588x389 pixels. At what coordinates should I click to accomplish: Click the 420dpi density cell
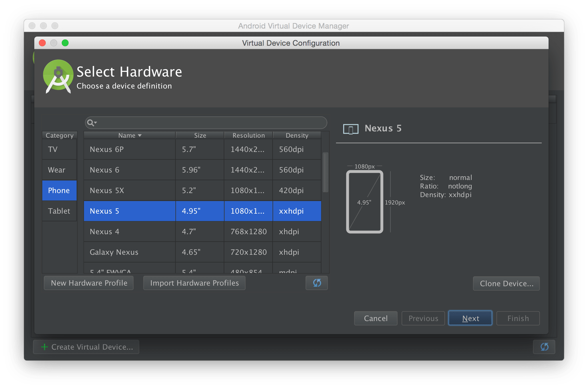[297, 191]
